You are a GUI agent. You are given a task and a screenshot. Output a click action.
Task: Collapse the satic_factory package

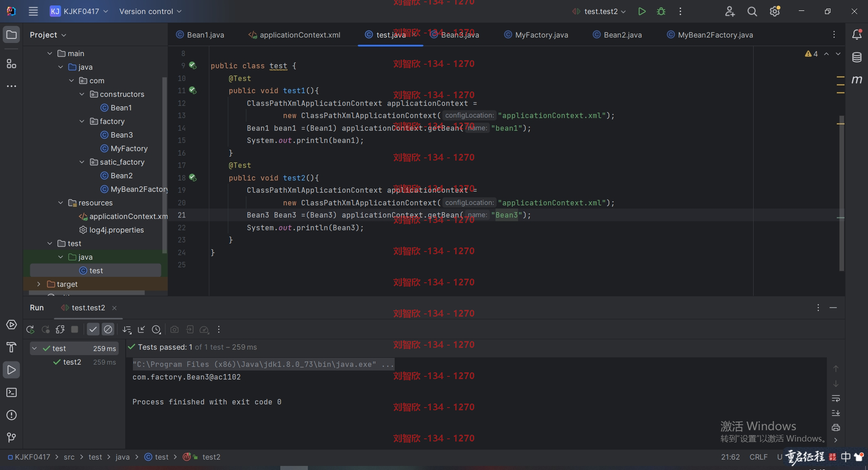(x=82, y=162)
